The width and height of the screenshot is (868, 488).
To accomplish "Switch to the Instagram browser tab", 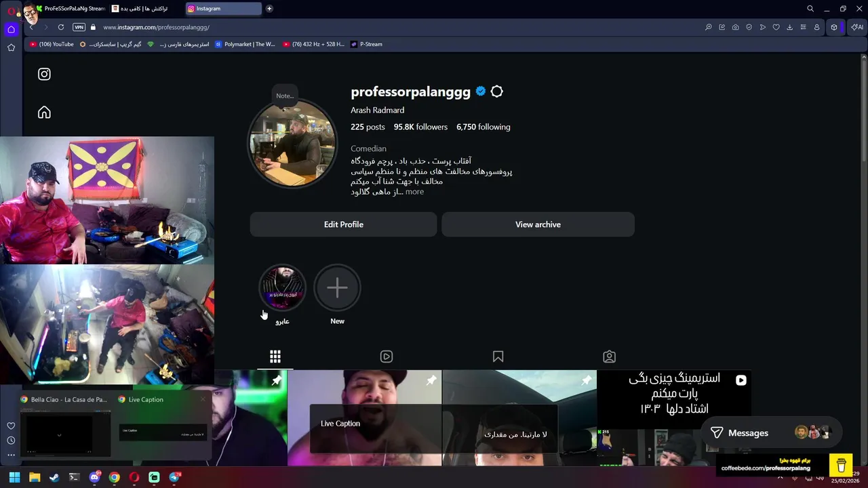I will [x=222, y=9].
